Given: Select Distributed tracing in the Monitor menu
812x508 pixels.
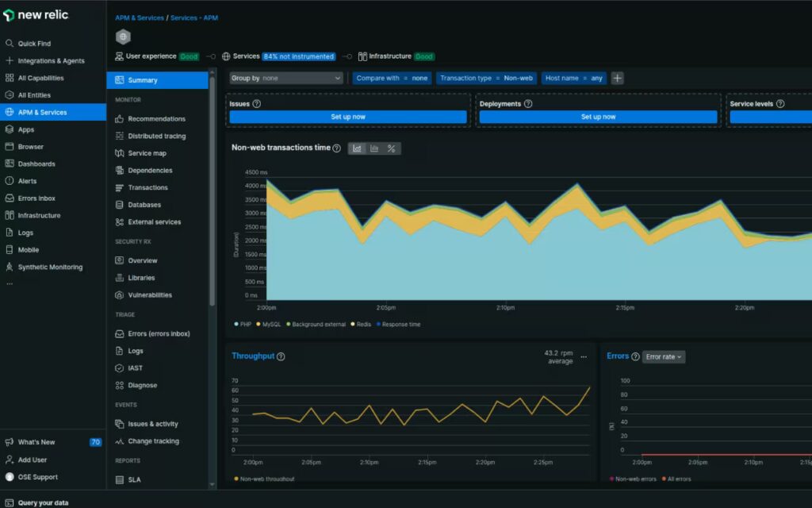Looking at the screenshot, I should [x=156, y=137].
